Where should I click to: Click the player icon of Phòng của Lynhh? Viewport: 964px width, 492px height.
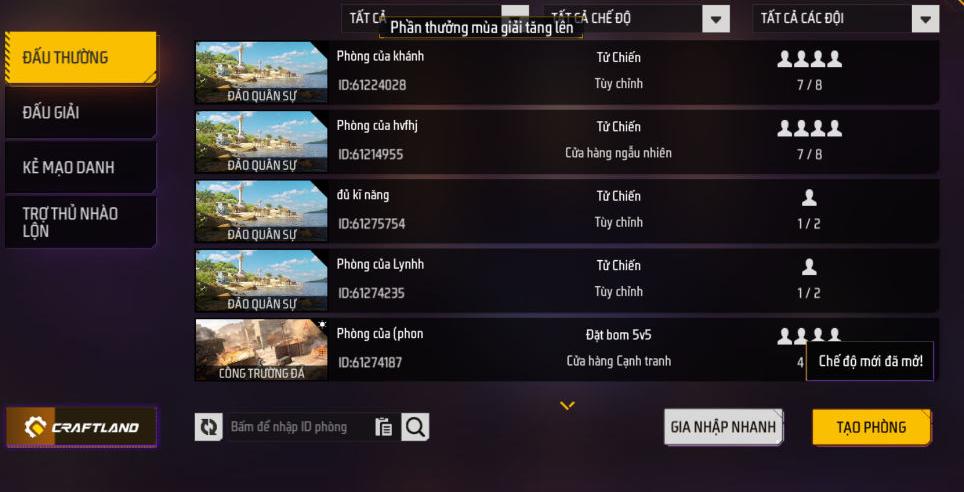click(x=809, y=267)
